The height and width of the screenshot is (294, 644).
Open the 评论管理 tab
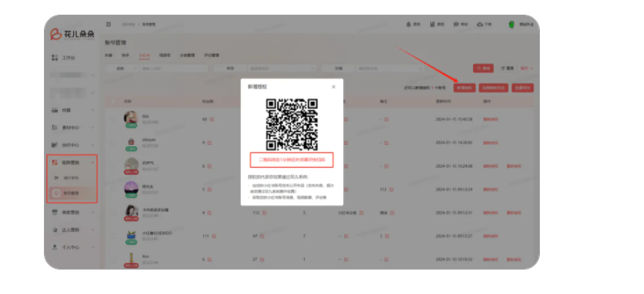tap(211, 55)
